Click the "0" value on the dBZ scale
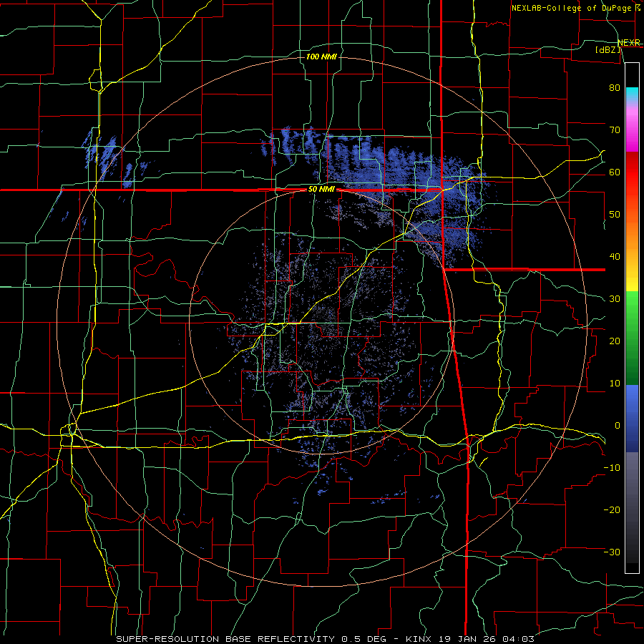The height and width of the screenshot is (644, 644). click(618, 426)
